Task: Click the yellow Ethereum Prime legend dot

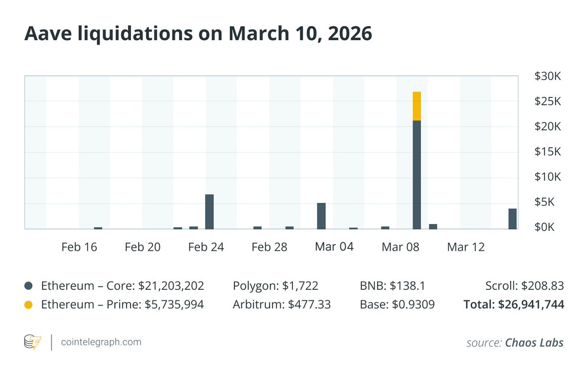Action: [28, 305]
